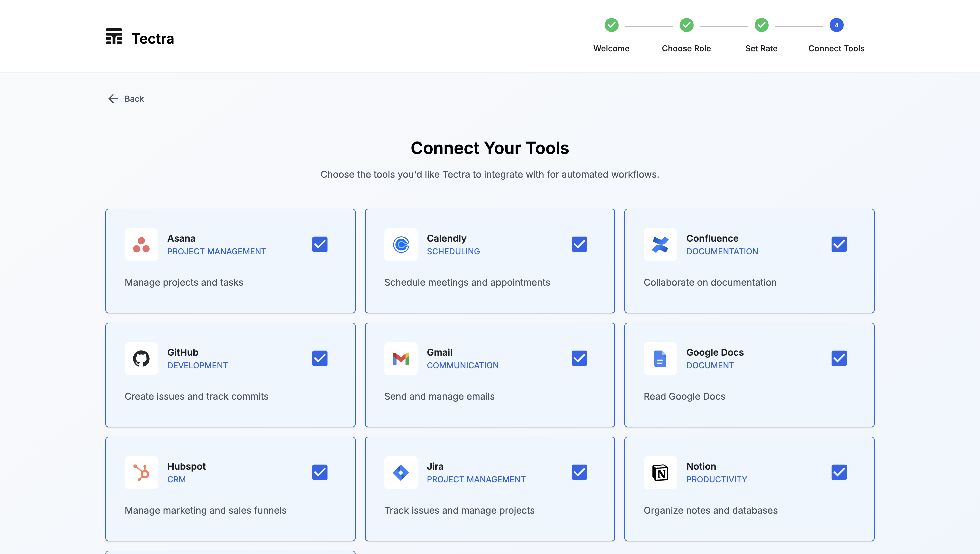This screenshot has height=554, width=980.
Task: Deselect the GitHub checkbox
Action: (320, 358)
